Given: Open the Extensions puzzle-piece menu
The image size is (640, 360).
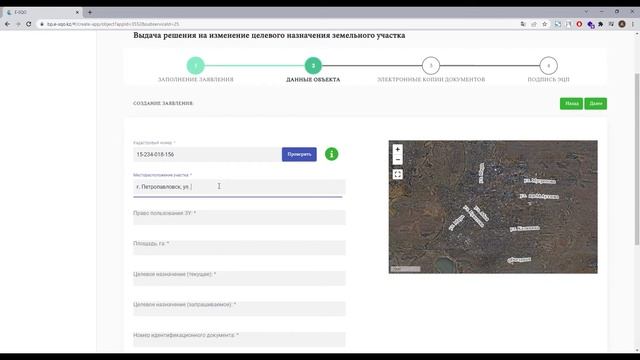Looking at the screenshot, I should (x=601, y=24).
